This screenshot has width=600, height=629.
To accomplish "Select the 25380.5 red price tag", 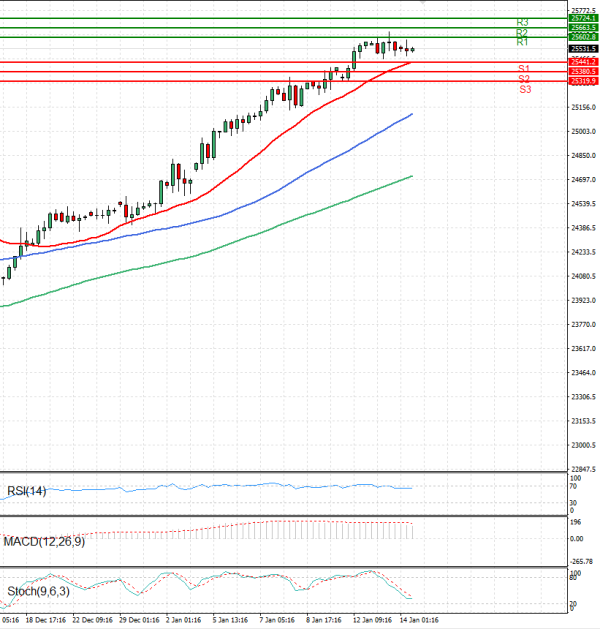I will coord(583,72).
